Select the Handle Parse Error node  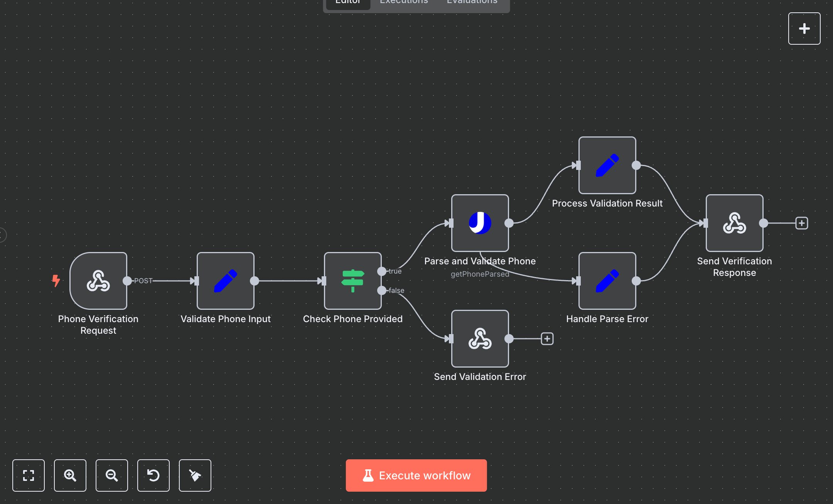(607, 281)
